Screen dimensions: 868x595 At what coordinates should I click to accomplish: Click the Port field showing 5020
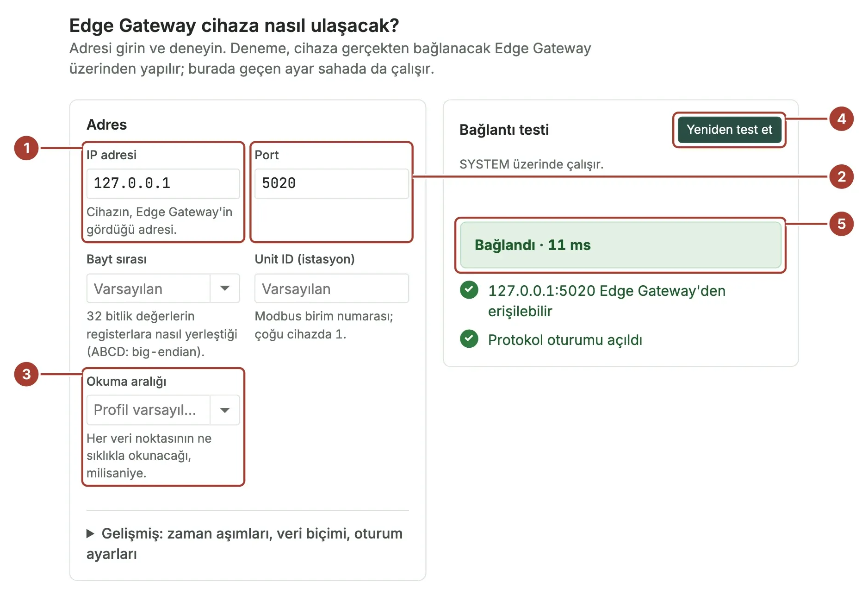point(331,183)
